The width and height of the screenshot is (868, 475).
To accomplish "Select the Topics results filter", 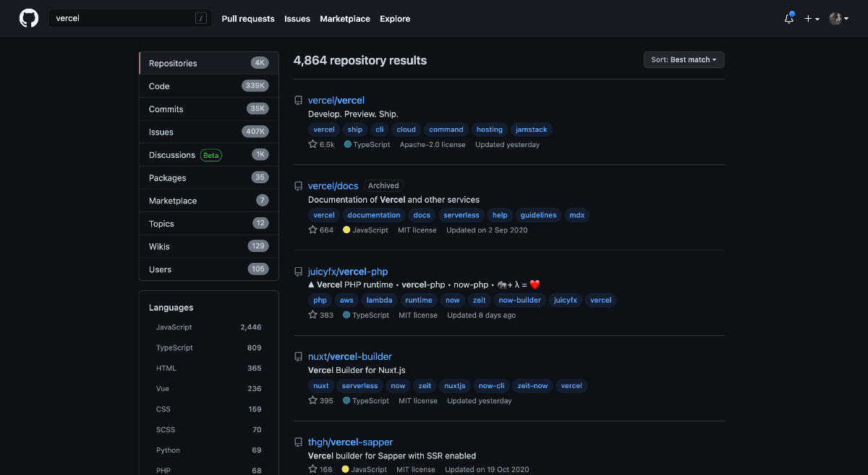I will (x=208, y=224).
